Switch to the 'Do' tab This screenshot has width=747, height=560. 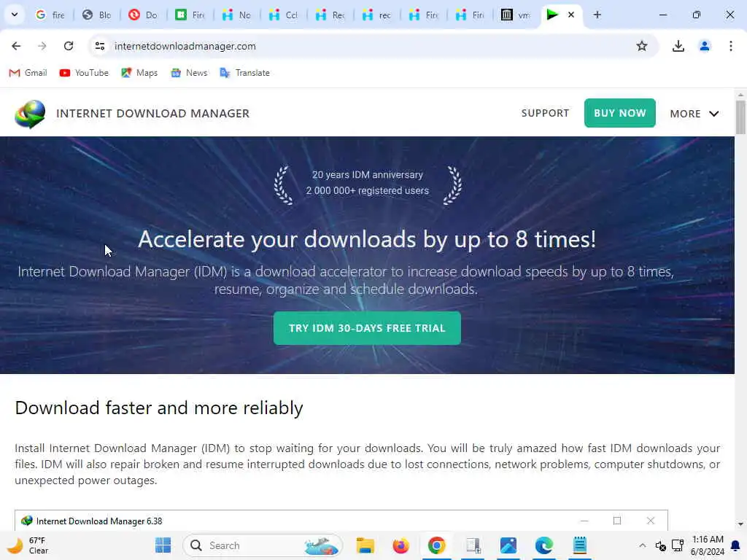pyautogui.click(x=144, y=15)
